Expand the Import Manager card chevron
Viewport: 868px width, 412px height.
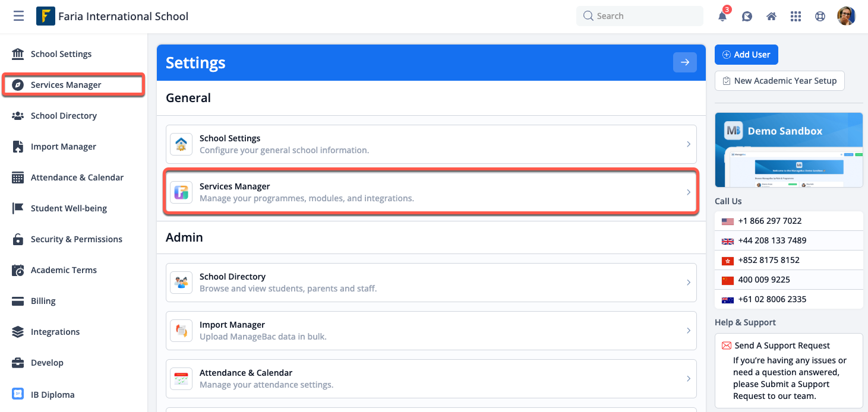click(689, 331)
